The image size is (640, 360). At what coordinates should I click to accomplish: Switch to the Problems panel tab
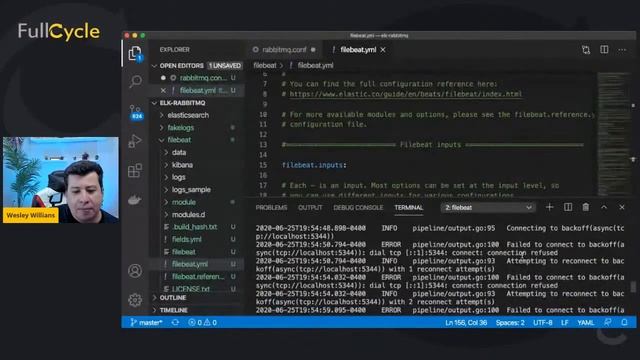coord(271,208)
